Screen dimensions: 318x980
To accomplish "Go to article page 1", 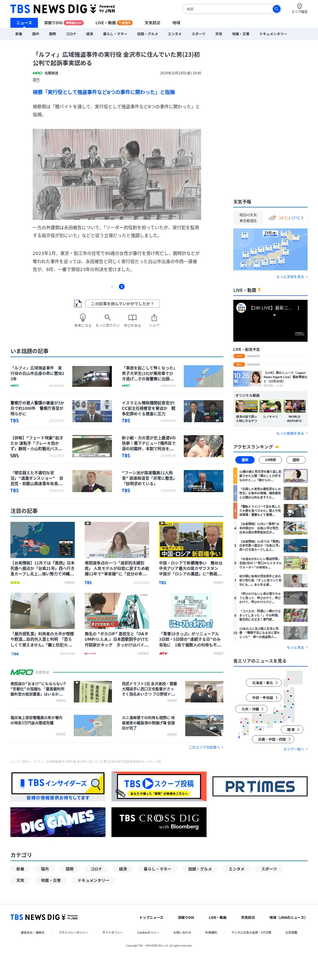I will pos(112,286).
